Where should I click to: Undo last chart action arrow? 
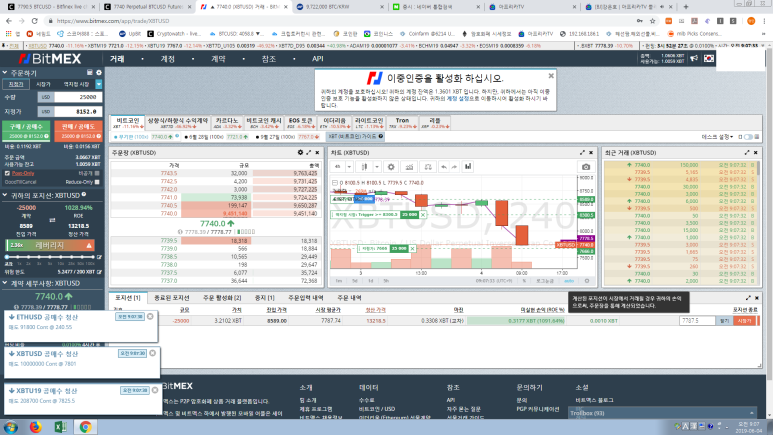tap(444, 167)
